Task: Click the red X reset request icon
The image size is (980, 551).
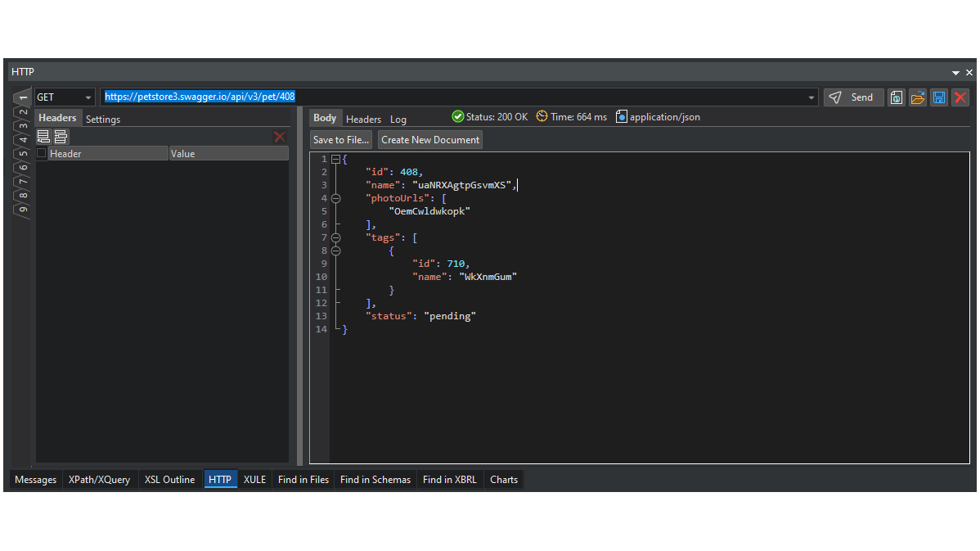Action: point(960,97)
